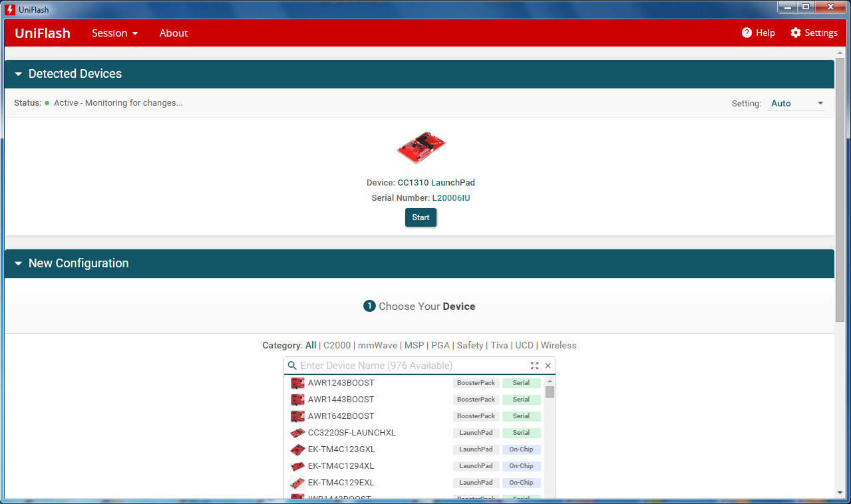Select CC3220SF-LAUNCHXL from device list
851x504 pixels.
click(x=415, y=433)
